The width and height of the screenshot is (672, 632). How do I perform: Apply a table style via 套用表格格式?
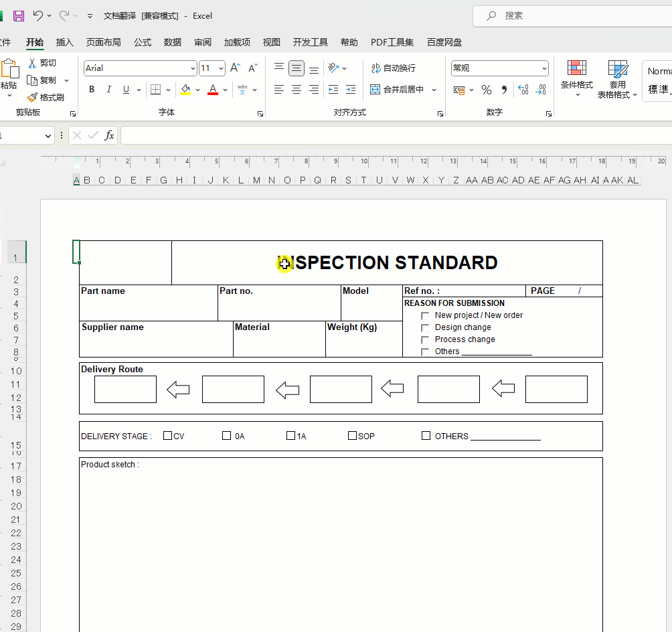point(616,79)
